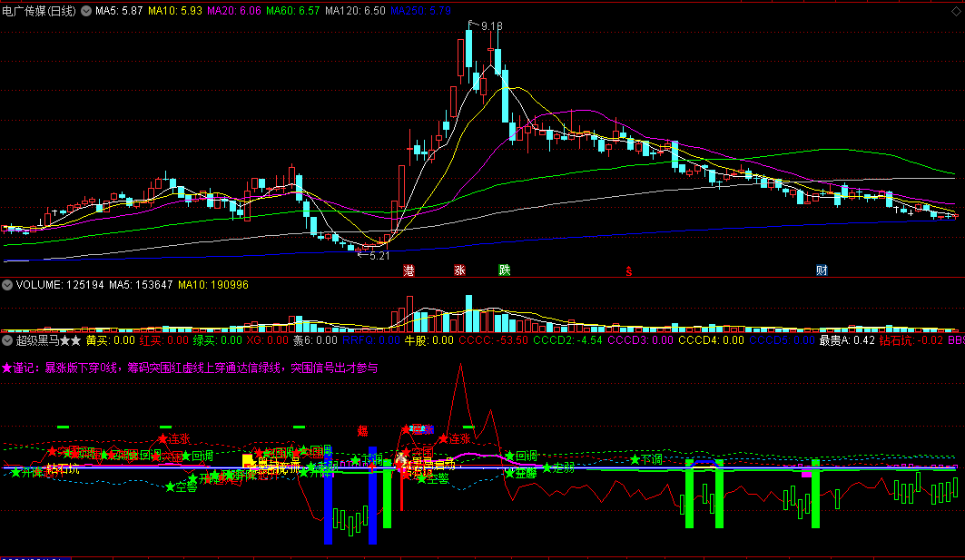Click the yellow 钻石坑 signal label
Viewport: 965px width, 560px height.
coord(64,469)
